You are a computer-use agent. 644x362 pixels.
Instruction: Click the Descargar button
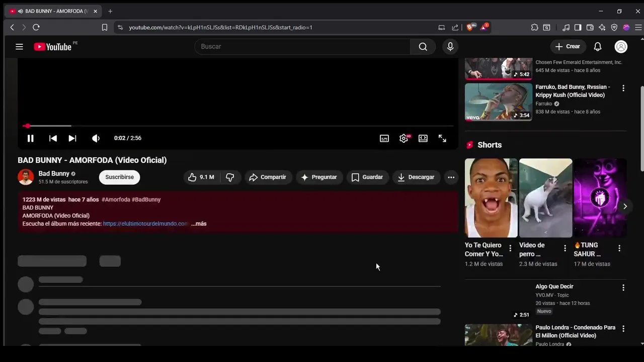[x=416, y=177]
